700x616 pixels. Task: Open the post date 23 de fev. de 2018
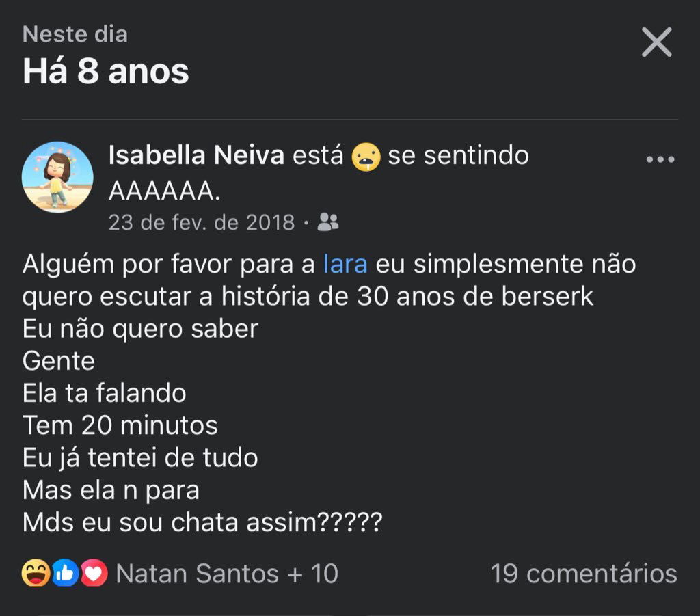click(x=202, y=222)
